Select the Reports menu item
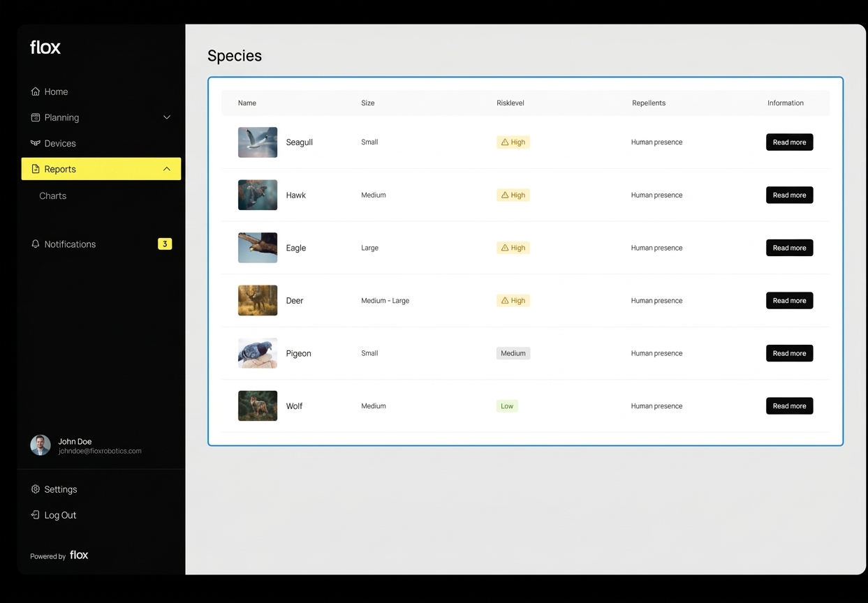The image size is (868, 603). pyautogui.click(x=101, y=169)
